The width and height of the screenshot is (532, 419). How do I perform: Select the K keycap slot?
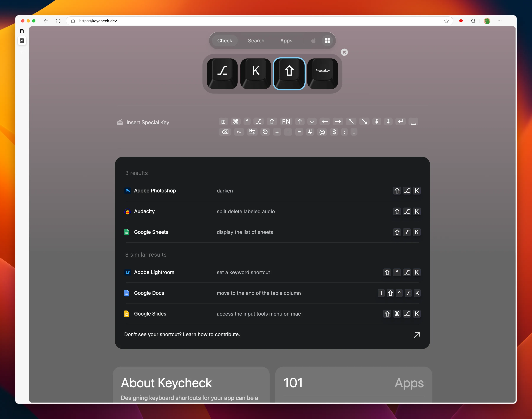tap(256, 74)
